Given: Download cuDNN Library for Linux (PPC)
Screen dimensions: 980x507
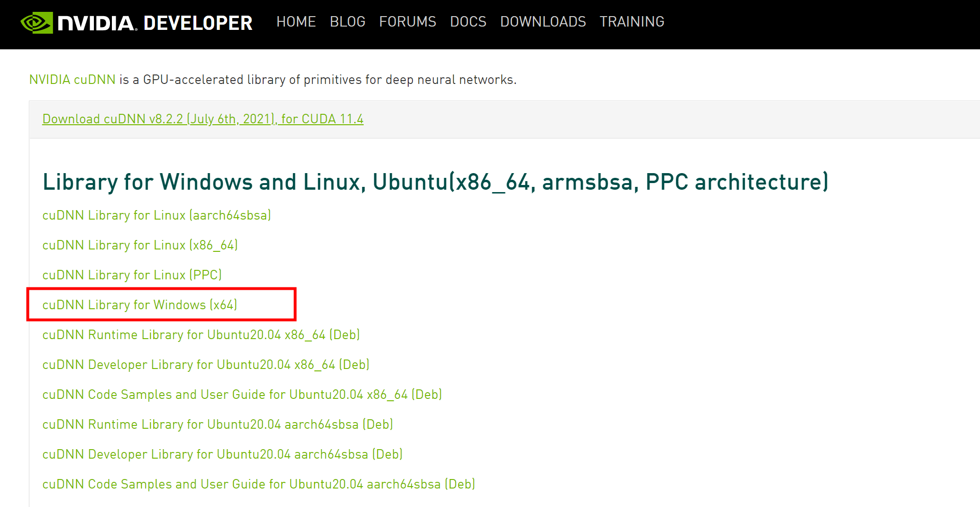Looking at the screenshot, I should pos(132,275).
